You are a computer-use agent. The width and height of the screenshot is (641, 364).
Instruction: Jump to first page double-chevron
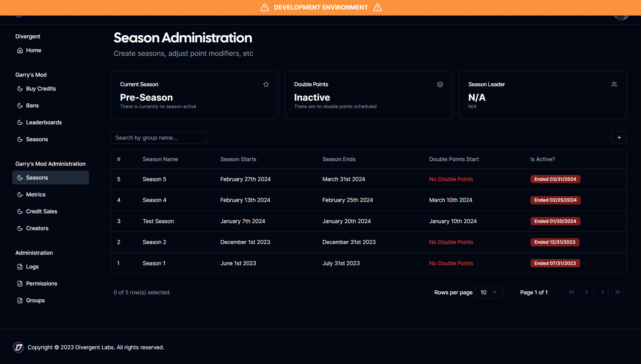[x=571, y=292]
